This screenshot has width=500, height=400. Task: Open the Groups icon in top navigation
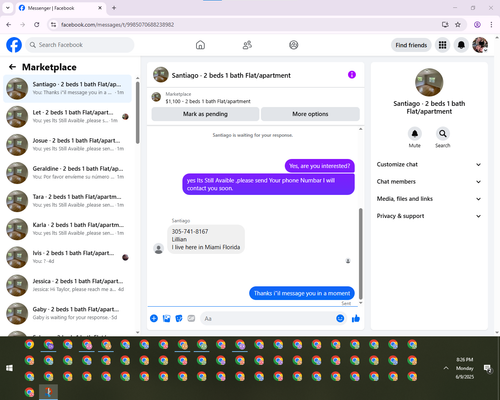click(x=293, y=45)
